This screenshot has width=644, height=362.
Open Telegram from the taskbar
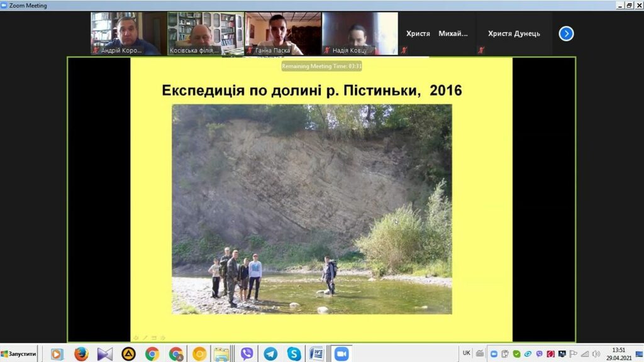[270, 354]
